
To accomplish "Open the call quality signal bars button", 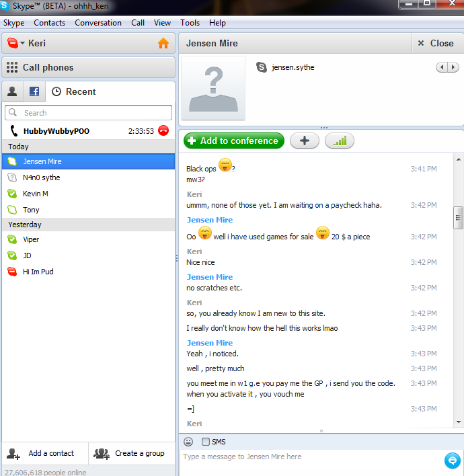I will tap(340, 141).
